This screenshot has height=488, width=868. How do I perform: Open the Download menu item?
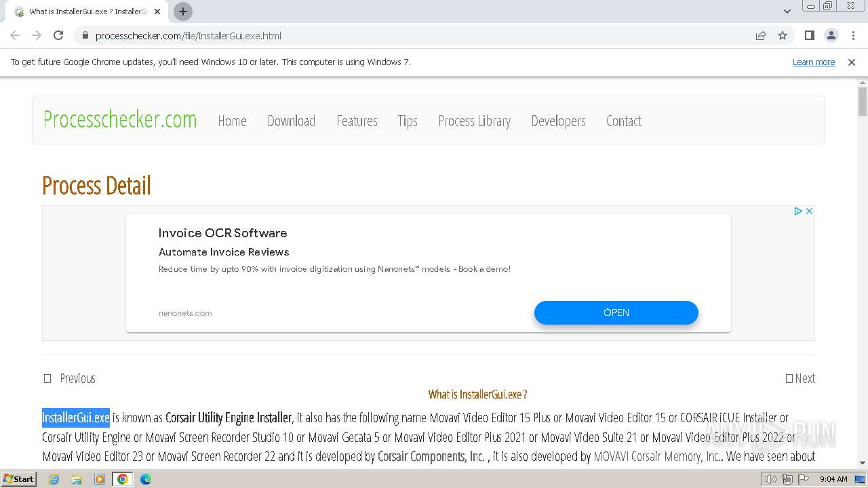(291, 121)
